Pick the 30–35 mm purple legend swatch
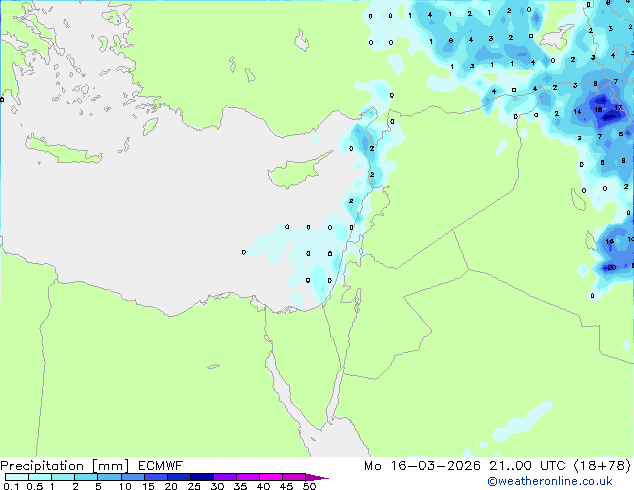Image resolution: width=634 pixels, height=490 pixels. [x=224, y=477]
